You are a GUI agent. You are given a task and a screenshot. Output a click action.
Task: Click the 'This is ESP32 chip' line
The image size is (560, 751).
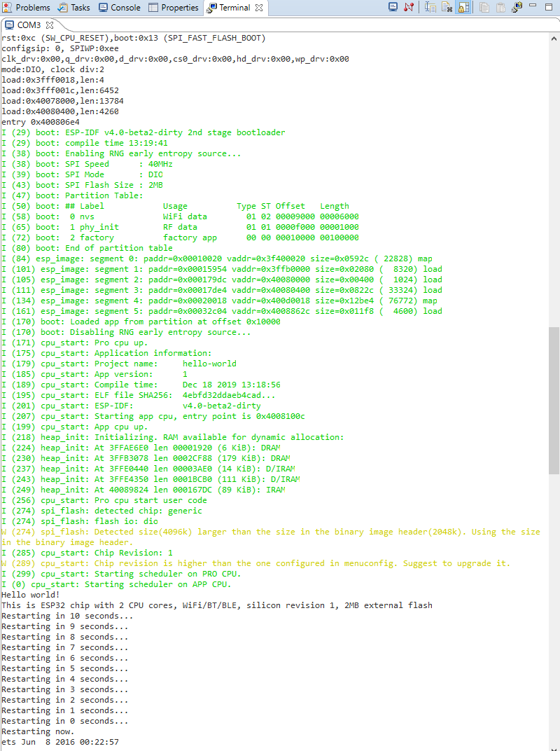[217, 605]
